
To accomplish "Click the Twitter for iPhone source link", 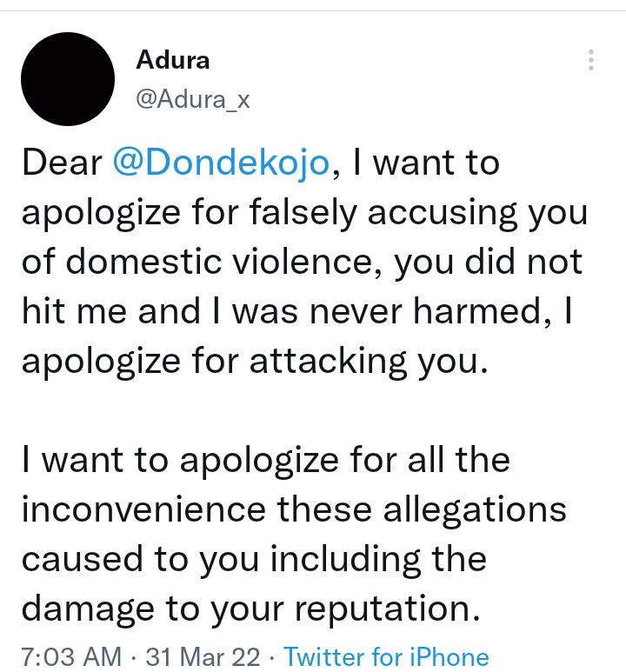I will click(386, 656).
